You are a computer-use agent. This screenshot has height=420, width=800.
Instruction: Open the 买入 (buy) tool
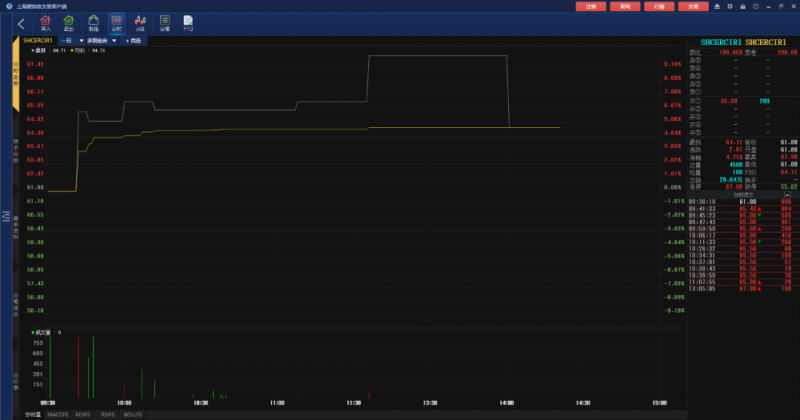(x=46, y=23)
